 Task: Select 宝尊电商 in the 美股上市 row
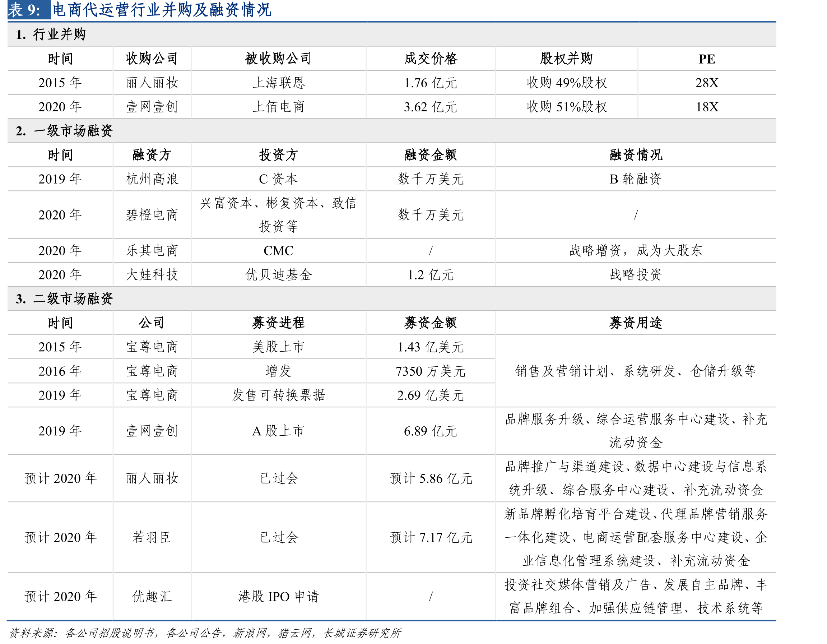coord(152,347)
